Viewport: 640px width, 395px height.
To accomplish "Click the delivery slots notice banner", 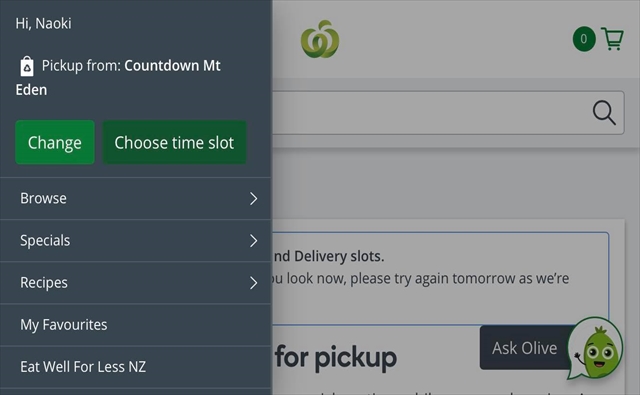I will (x=441, y=279).
